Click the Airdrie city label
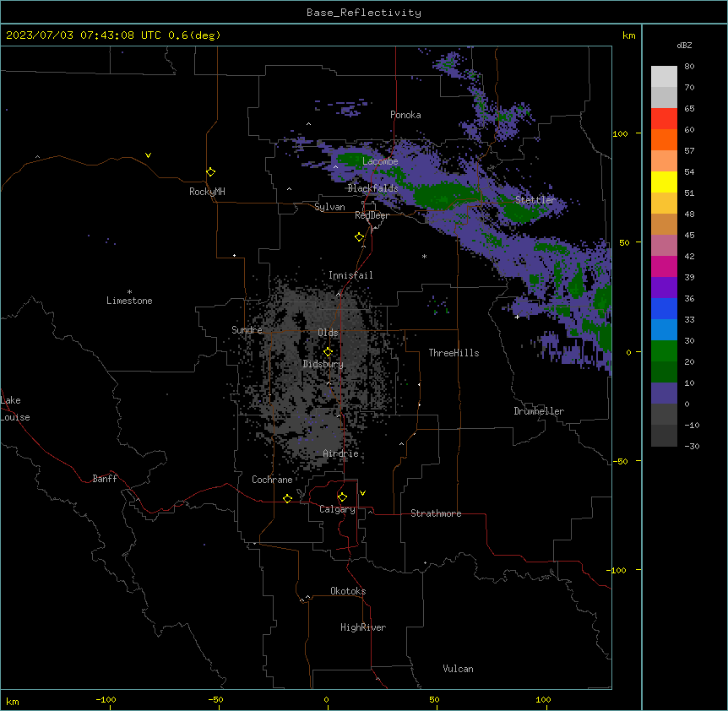728x711 pixels. (341, 453)
